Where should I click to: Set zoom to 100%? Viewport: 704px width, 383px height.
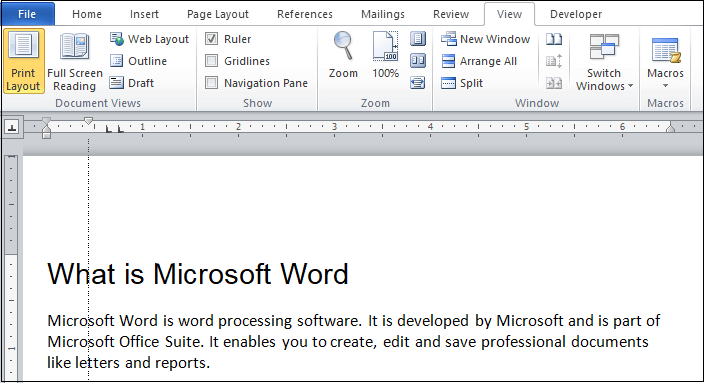tap(385, 55)
